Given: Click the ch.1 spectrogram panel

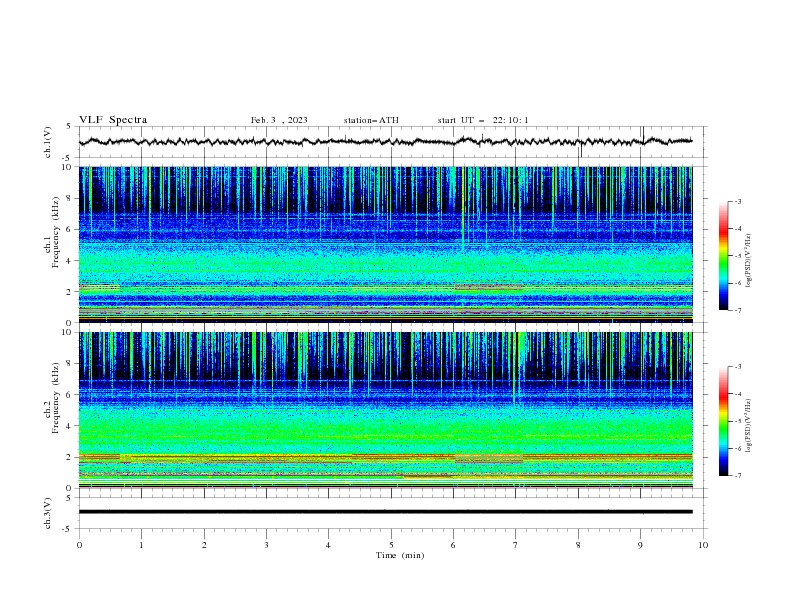Looking at the screenshot, I should click(385, 244).
